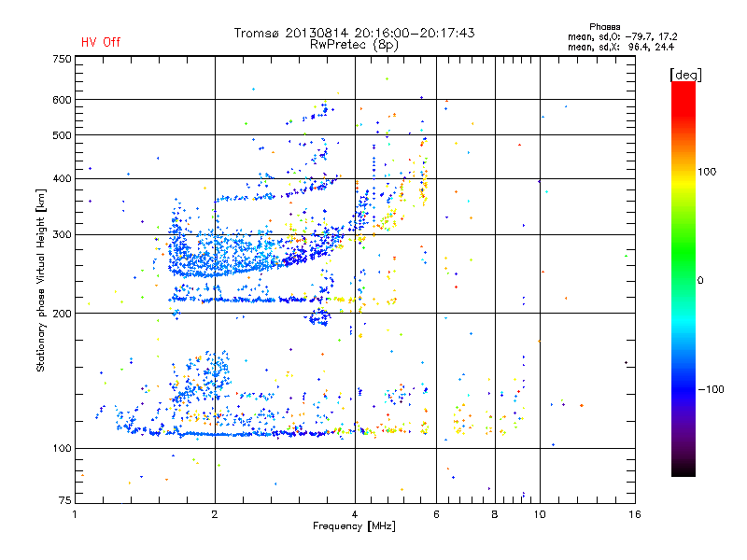Click the colorbar '-100' tick label

tap(711, 389)
